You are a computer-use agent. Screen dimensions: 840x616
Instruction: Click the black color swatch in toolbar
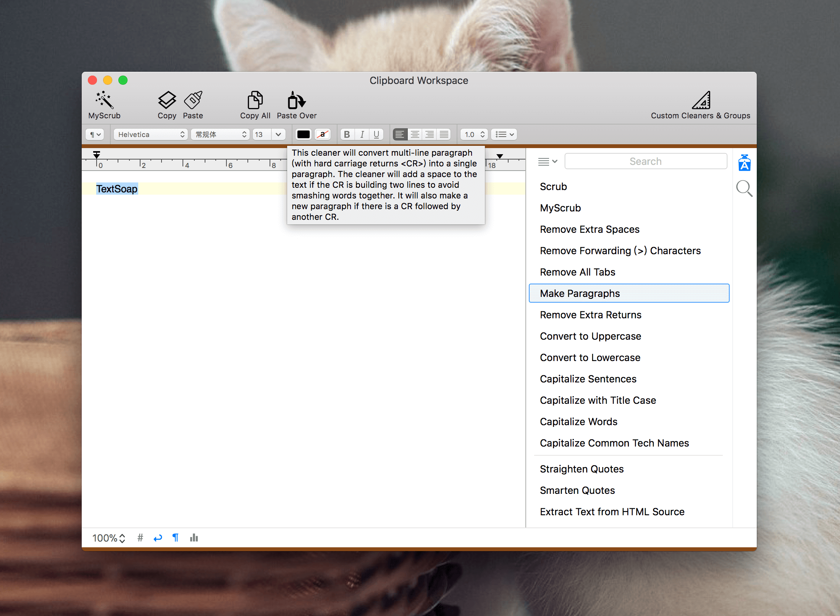301,135
